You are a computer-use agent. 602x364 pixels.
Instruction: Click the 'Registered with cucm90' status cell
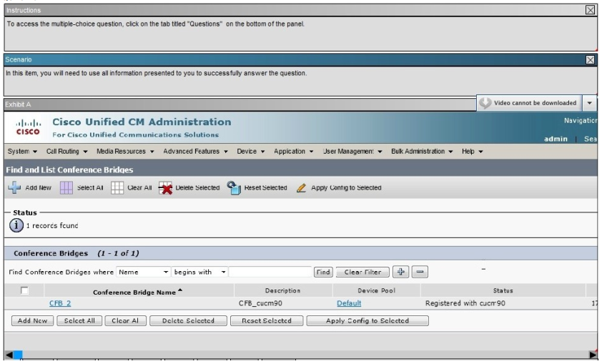click(465, 303)
